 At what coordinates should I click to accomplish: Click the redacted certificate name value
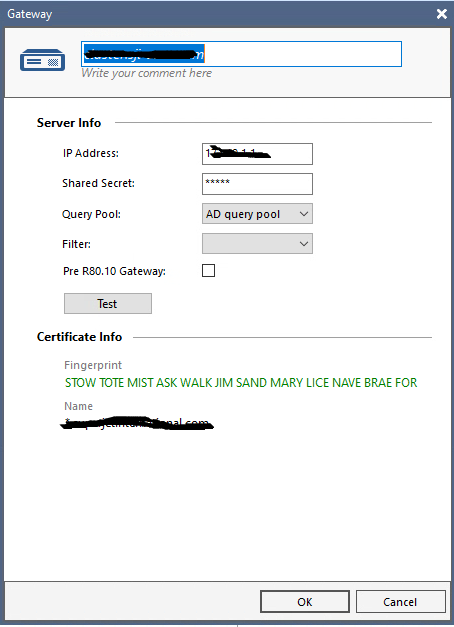[137, 423]
